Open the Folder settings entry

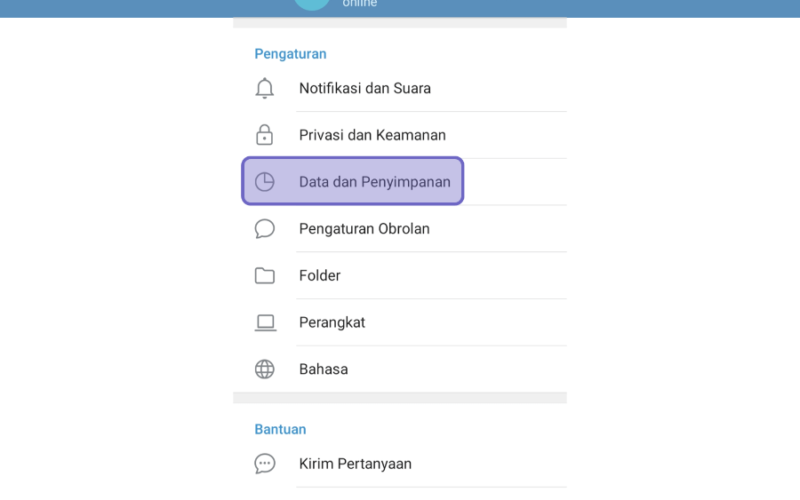coord(400,276)
